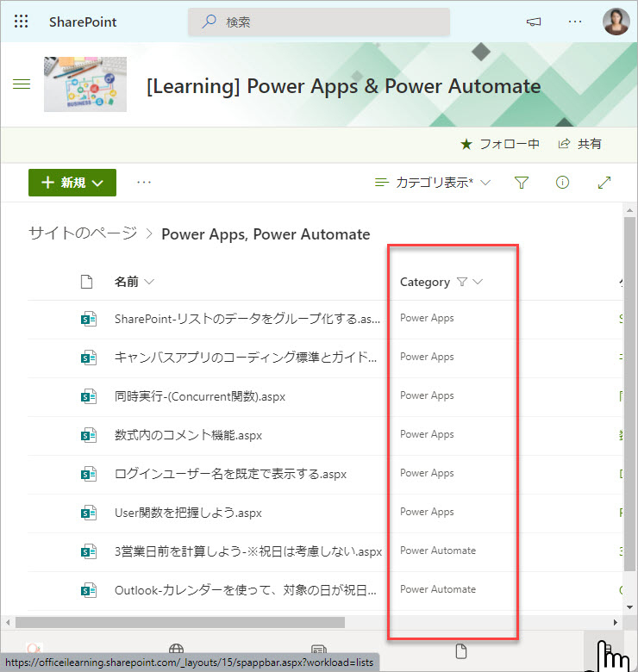Viewport: 638px width, 672px height.
Task: Click the vertical scrollbar thumb
Action: [x=629, y=394]
